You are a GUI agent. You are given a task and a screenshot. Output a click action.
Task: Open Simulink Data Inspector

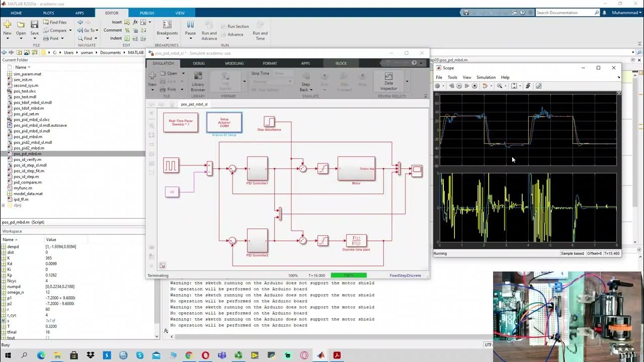(388, 81)
